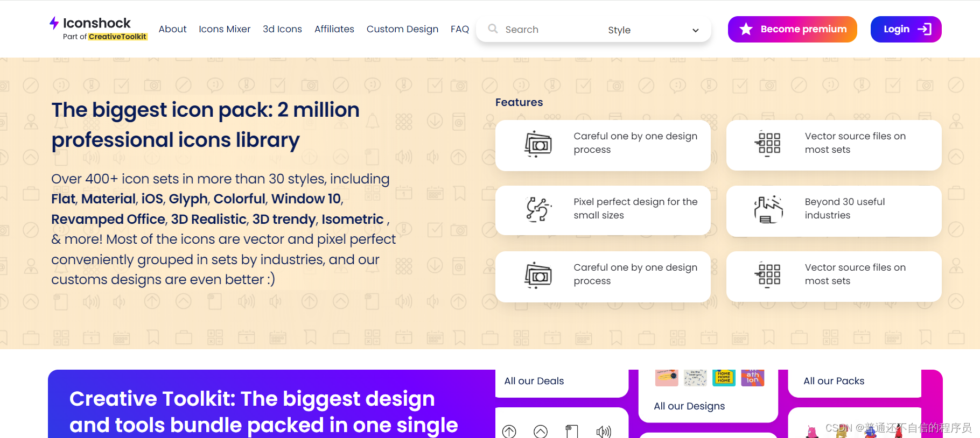The width and height of the screenshot is (980, 438).
Task: Visit the Affiliates page
Action: pos(334,29)
